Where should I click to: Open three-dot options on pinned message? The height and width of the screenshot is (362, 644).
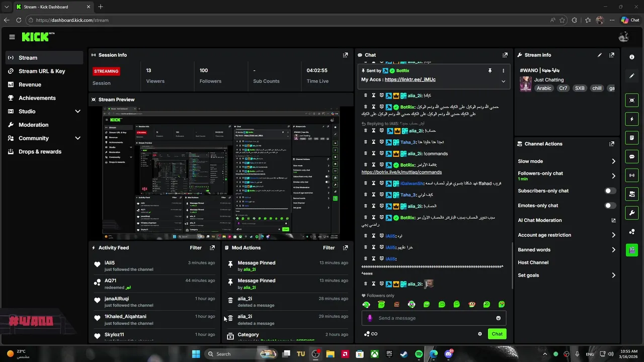[503, 71]
